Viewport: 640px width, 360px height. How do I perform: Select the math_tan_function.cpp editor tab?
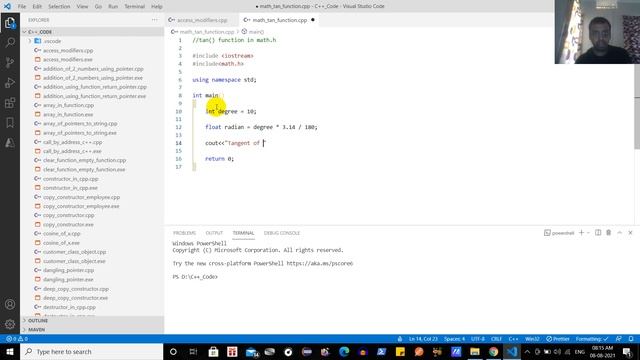point(279,20)
